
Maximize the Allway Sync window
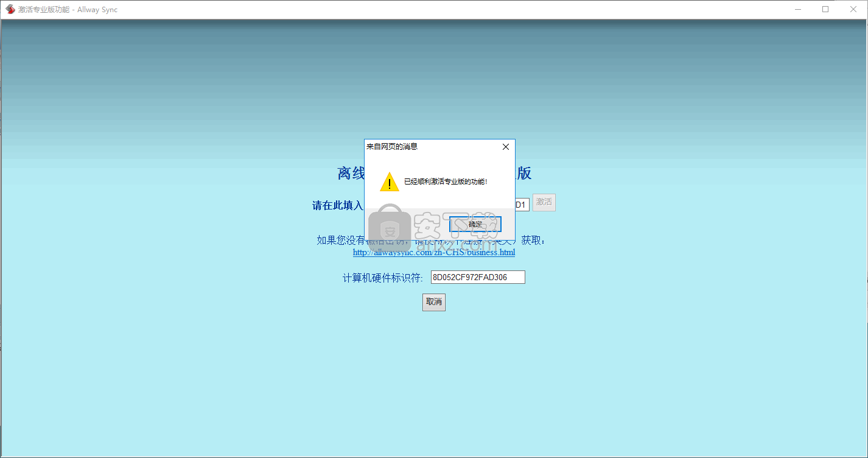[825, 9]
